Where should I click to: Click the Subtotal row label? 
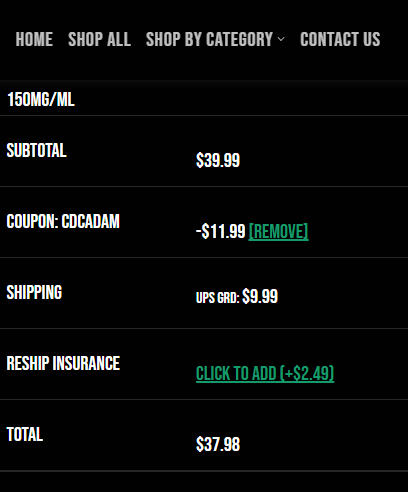(37, 150)
